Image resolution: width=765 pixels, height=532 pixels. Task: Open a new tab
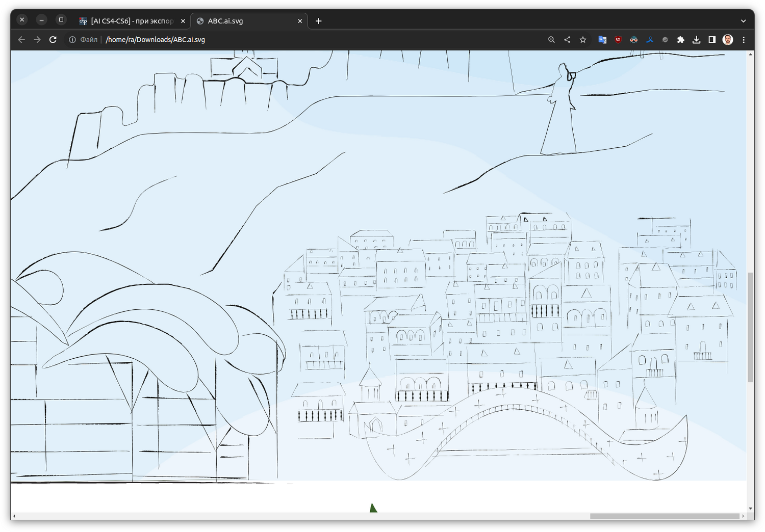(319, 21)
